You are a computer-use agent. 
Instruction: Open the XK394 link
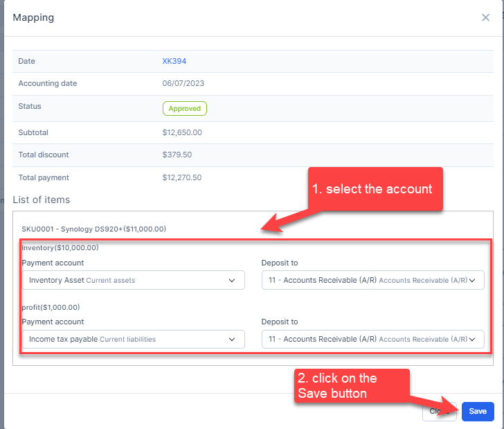point(174,61)
